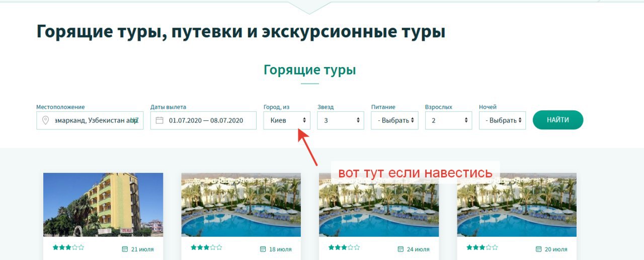The image size is (644, 260).
Task: Open the pool photo on 24 июля card
Action: 379,205
